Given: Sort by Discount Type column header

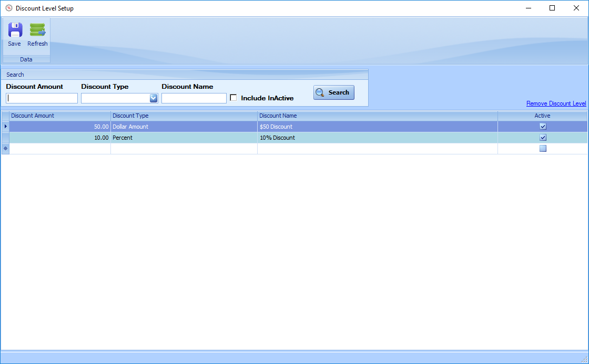Looking at the screenshot, I should [184, 116].
